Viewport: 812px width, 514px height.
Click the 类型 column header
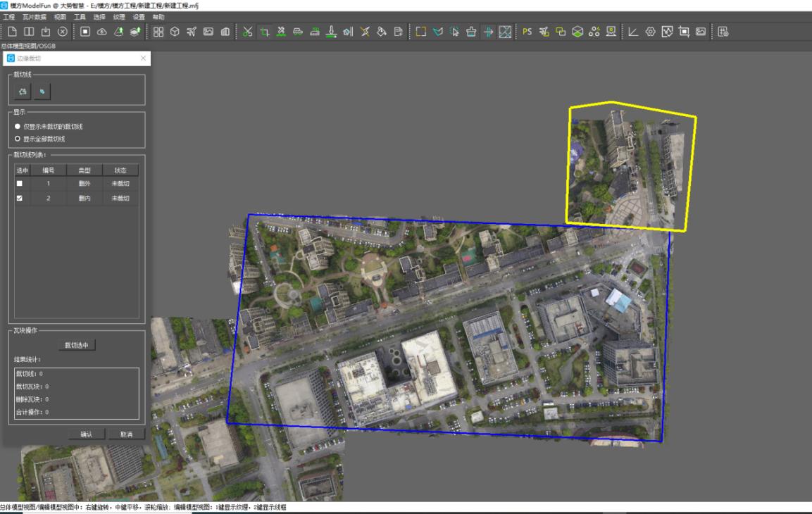point(85,170)
